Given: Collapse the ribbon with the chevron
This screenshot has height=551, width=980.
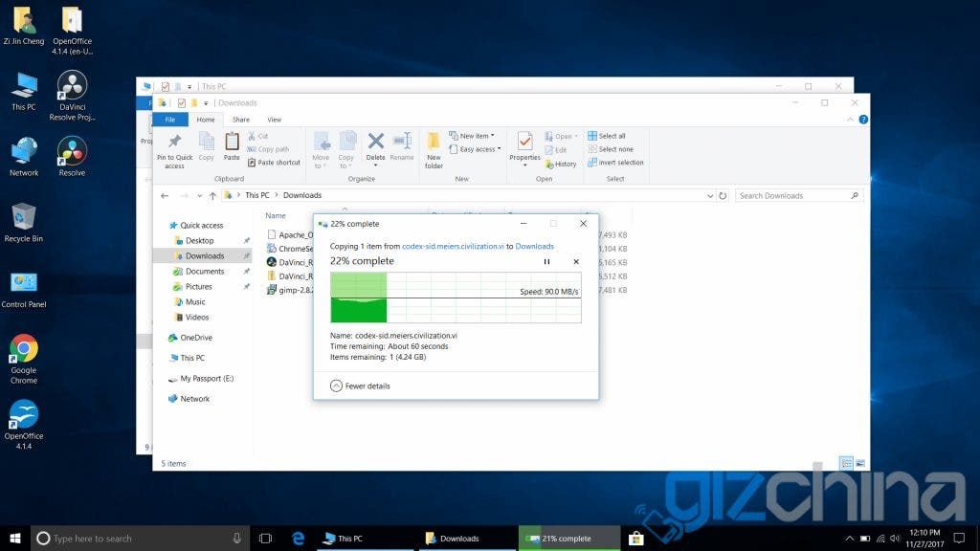Looking at the screenshot, I should point(850,120).
